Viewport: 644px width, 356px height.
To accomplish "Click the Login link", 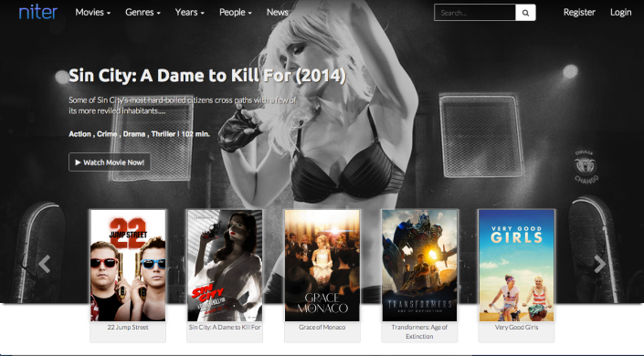I will tap(620, 12).
